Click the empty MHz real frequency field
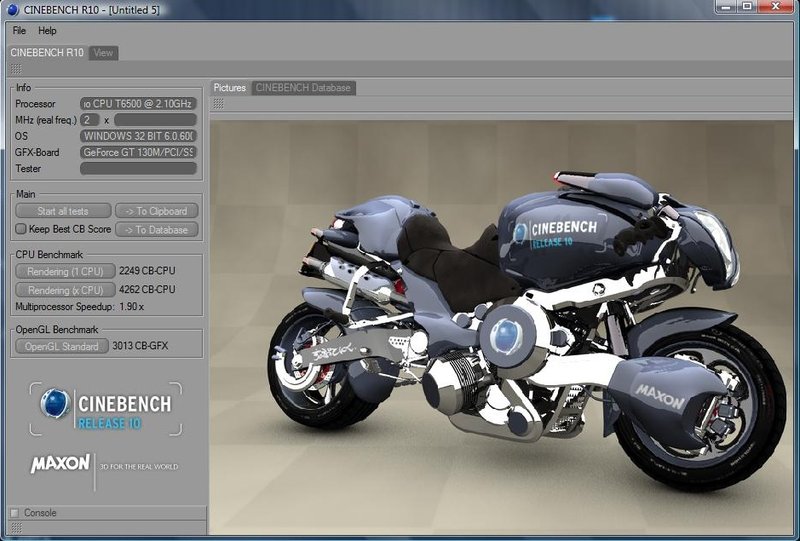The image size is (800, 541). pyautogui.click(x=155, y=120)
